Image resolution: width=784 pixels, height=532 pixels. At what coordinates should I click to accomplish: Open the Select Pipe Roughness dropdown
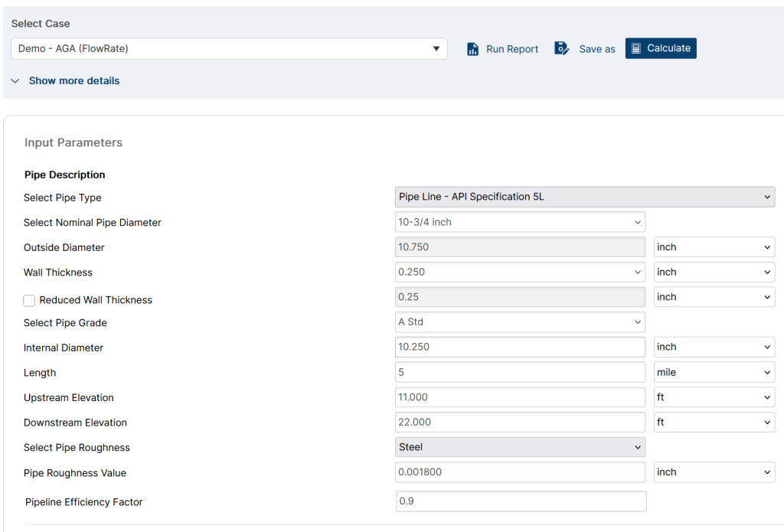520,447
